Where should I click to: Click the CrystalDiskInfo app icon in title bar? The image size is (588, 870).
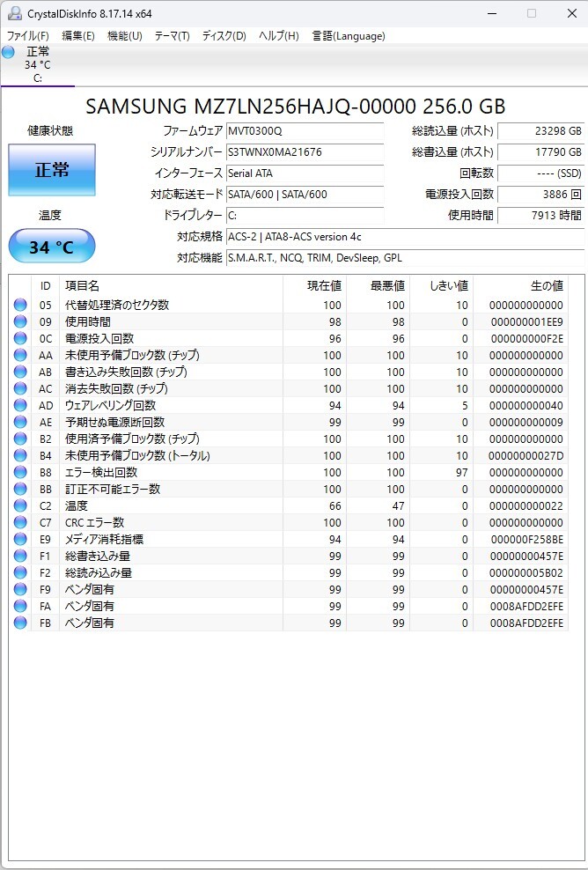14,13
